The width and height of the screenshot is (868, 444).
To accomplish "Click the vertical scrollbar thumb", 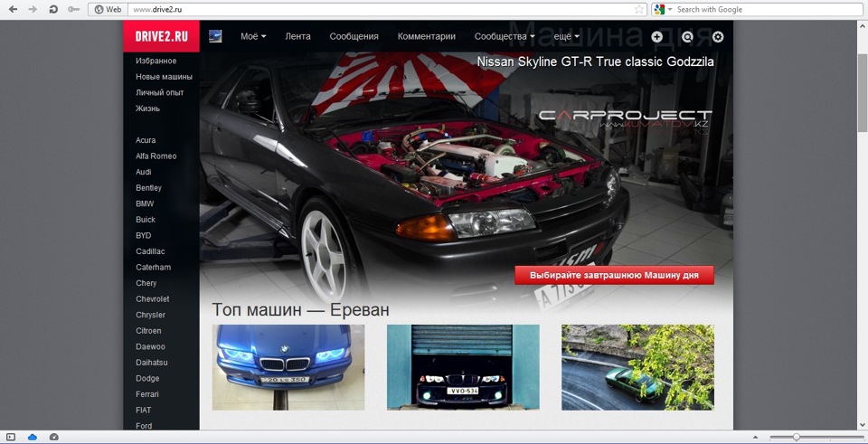I will point(863,92).
